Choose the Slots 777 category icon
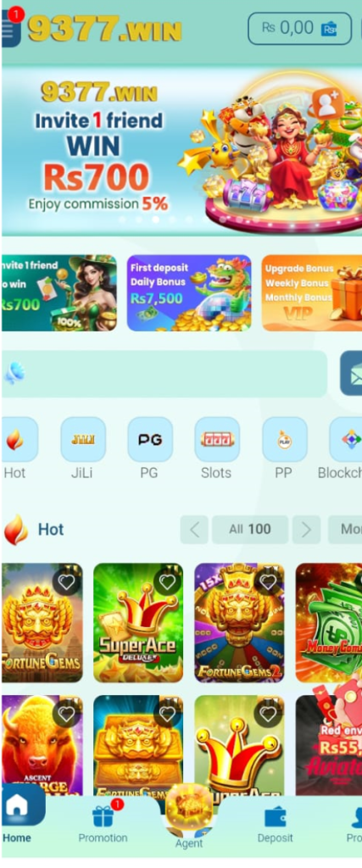This screenshot has width=362, height=868. 217,439
